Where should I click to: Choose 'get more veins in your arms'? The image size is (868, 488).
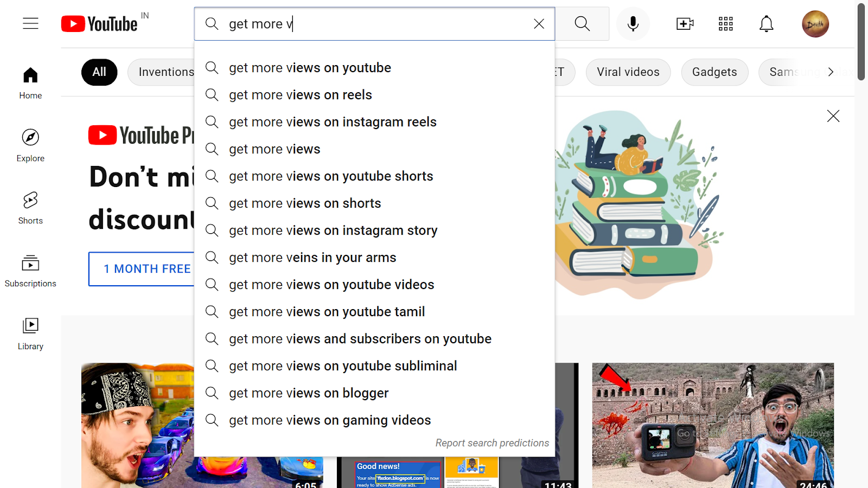point(374,258)
